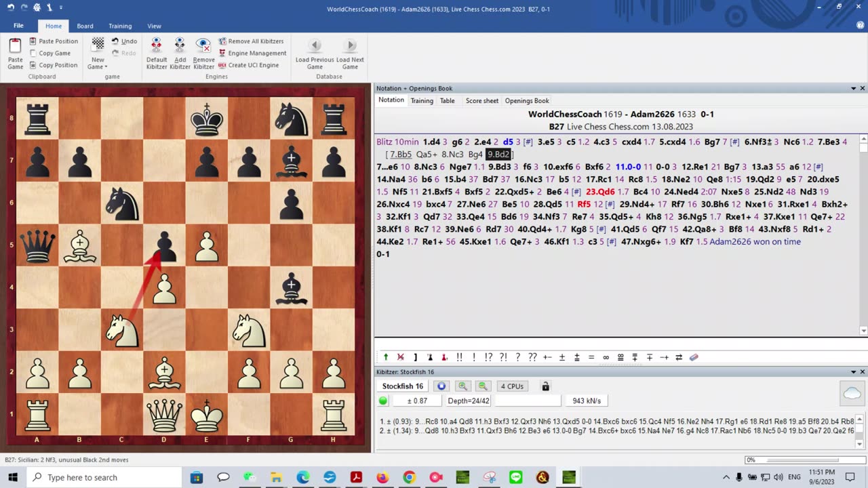This screenshot has height=488, width=868.
Task: Click the counterplay double-arrow symbol
Action: pyautogui.click(x=679, y=357)
